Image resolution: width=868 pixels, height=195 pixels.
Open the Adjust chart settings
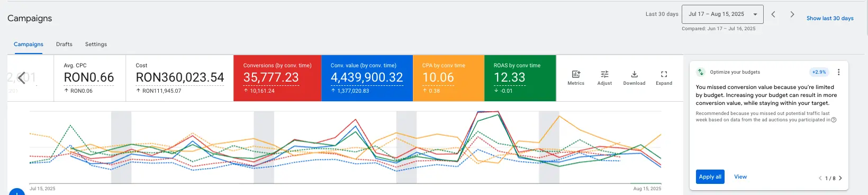(x=604, y=78)
